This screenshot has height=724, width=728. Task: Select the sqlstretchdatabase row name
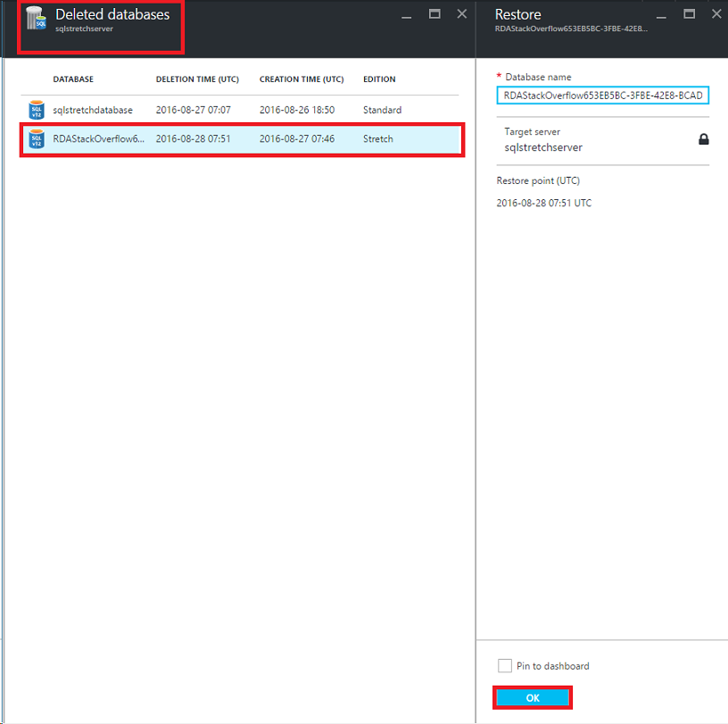click(x=93, y=110)
